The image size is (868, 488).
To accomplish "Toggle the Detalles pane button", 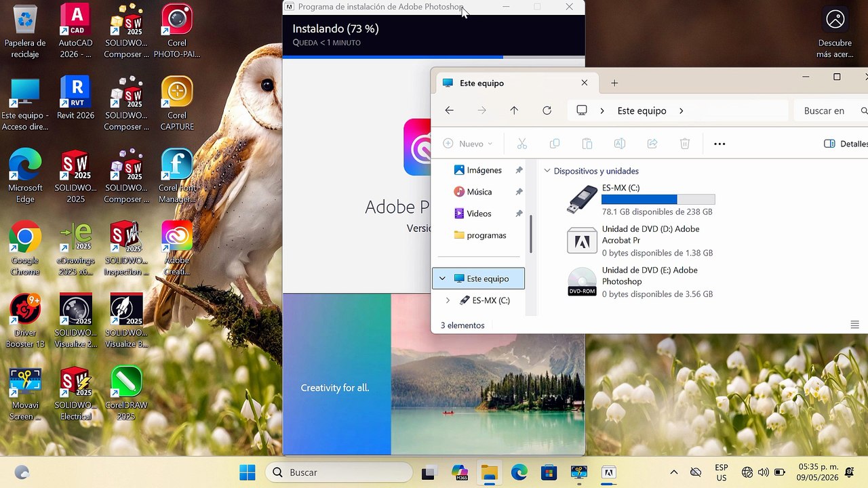I will pyautogui.click(x=845, y=144).
